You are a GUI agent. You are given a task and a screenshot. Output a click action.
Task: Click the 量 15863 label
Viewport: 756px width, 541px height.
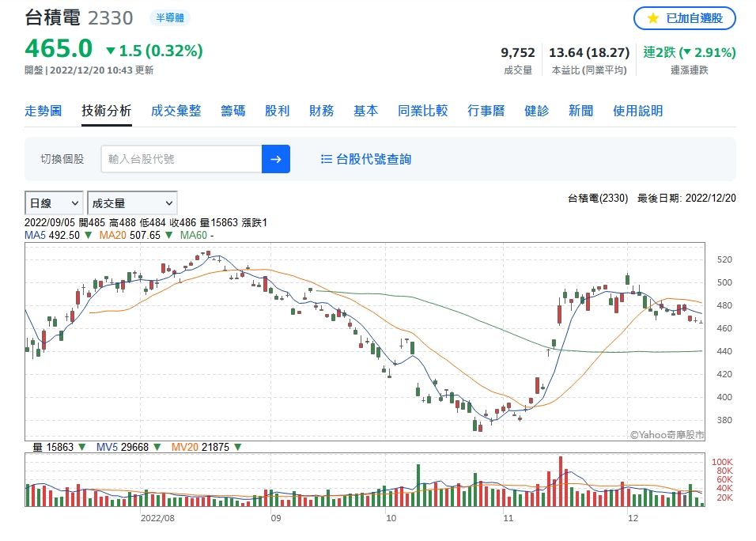click(53, 447)
